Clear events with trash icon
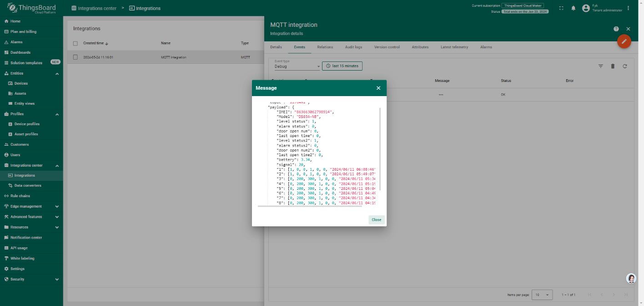Screen dimensions: 644x306 (x=613, y=66)
